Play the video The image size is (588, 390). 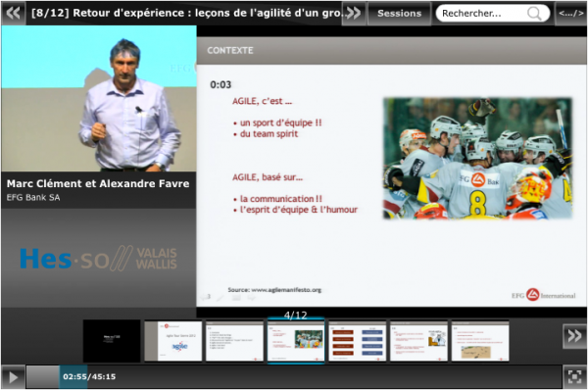(x=13, y=377)
